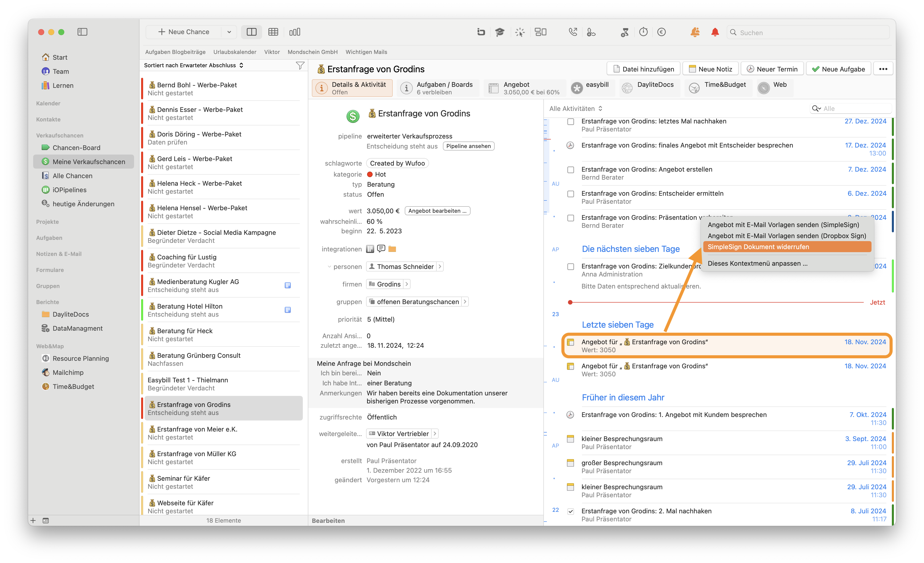Open the timer stopwatch icon
This screenshot has width=924, height=563.
(644, 32)
